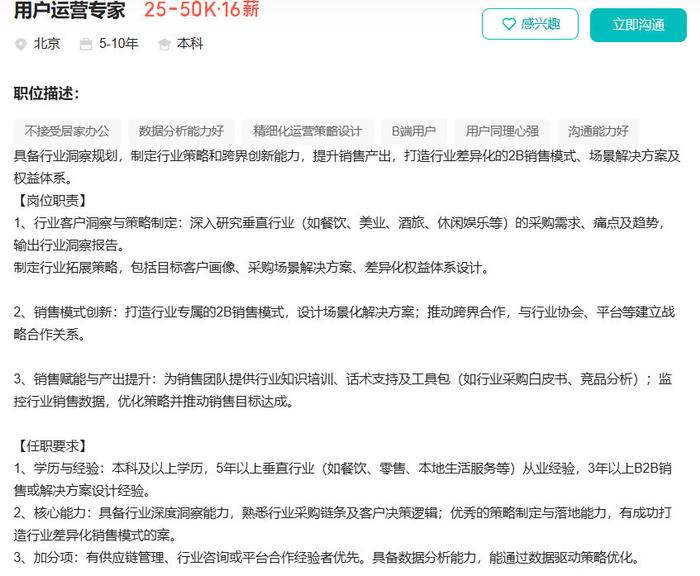Image resolution: width=700 pixels, height=576 pixels.
Task: Select the 数据分析能力好 tag
Action: click(181, 131)
